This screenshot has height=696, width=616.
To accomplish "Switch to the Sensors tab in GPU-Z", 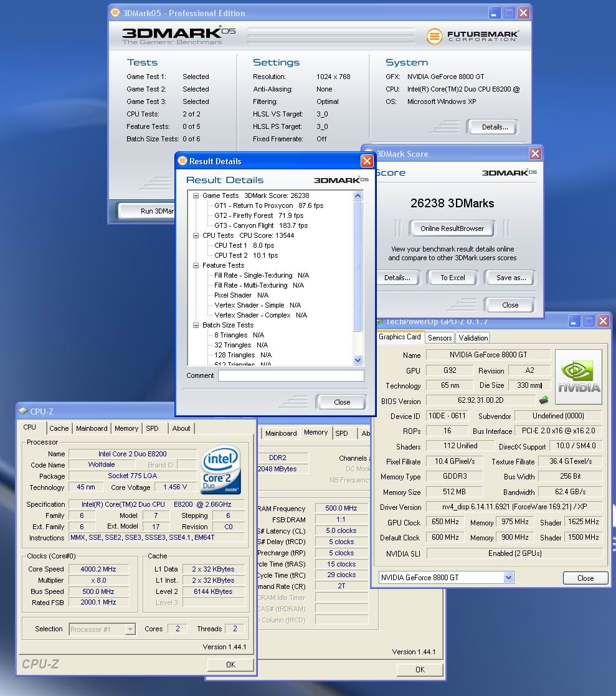I will 440,338.
